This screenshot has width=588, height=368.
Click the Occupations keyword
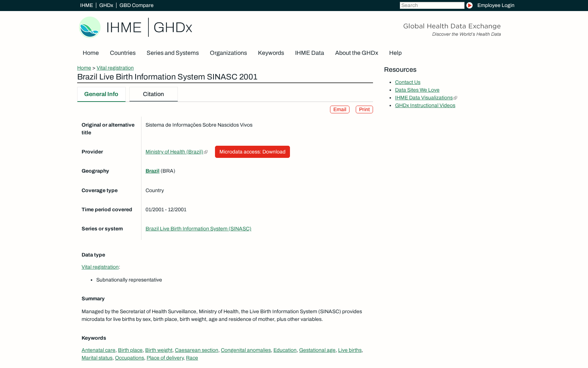pyautogui.click(x=129, y=358)
